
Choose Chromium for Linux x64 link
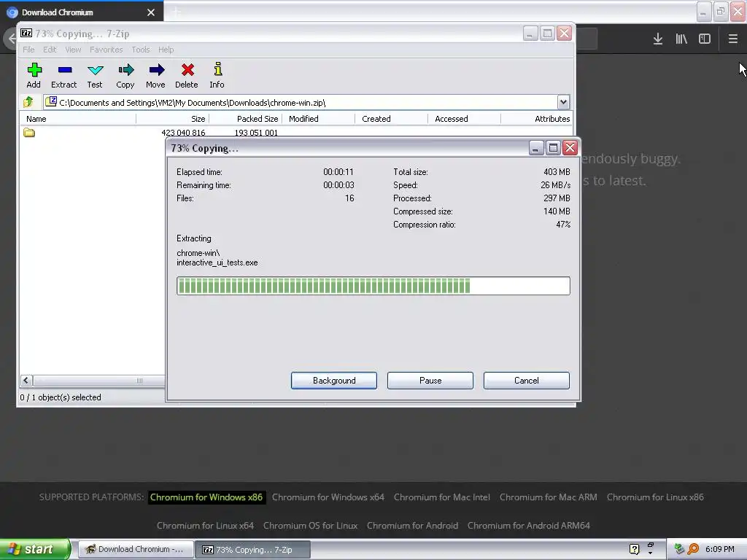click(205, 526)
